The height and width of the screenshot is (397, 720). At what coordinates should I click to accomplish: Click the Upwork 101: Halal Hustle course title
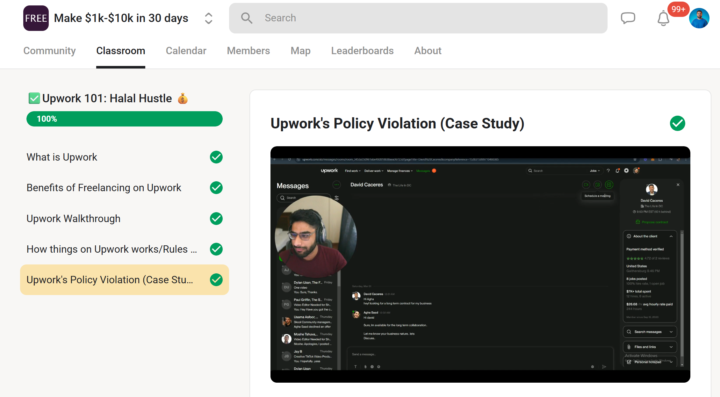[107, 98]
